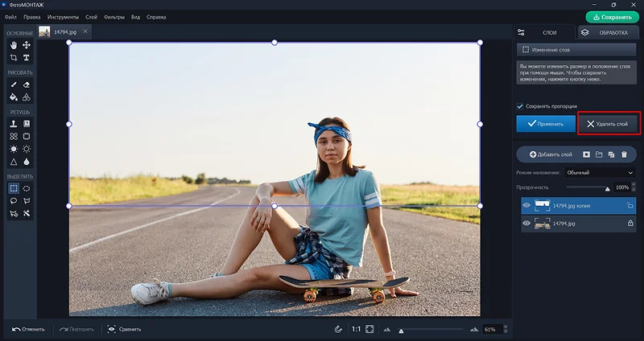Click the zoom percentage stepper arrows
Screen dimensions: 644x341
click(x=506, y=329)
